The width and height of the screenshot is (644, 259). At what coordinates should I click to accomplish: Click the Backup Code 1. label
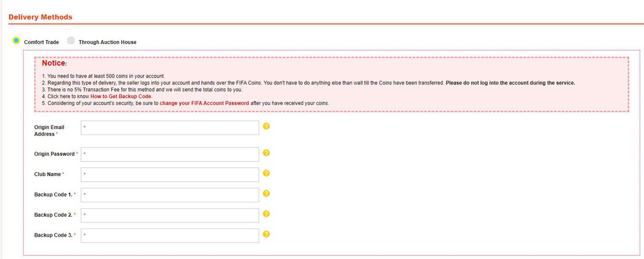(x=55, y=195)
